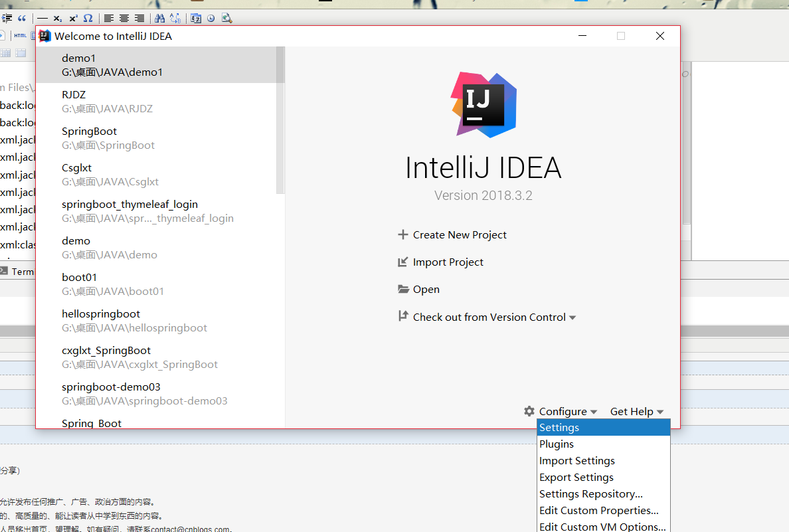Open the Configure dropdown
The height and width of the screenshot is (532, 789).
pos(568,412)
